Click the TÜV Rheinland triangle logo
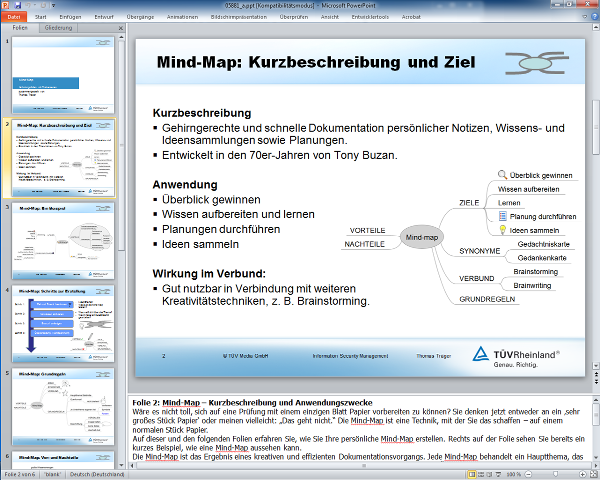The image size is (600, 480). coord(482,354)
